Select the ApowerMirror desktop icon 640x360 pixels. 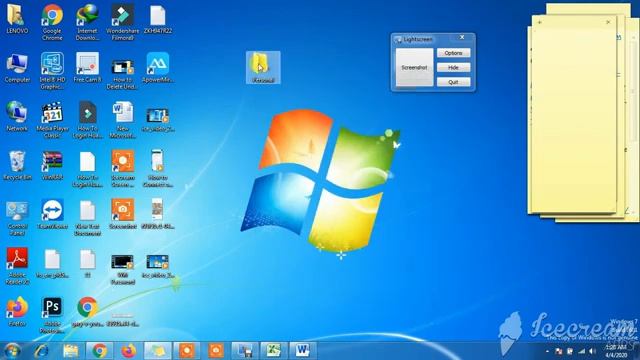[x=158, y=68]
